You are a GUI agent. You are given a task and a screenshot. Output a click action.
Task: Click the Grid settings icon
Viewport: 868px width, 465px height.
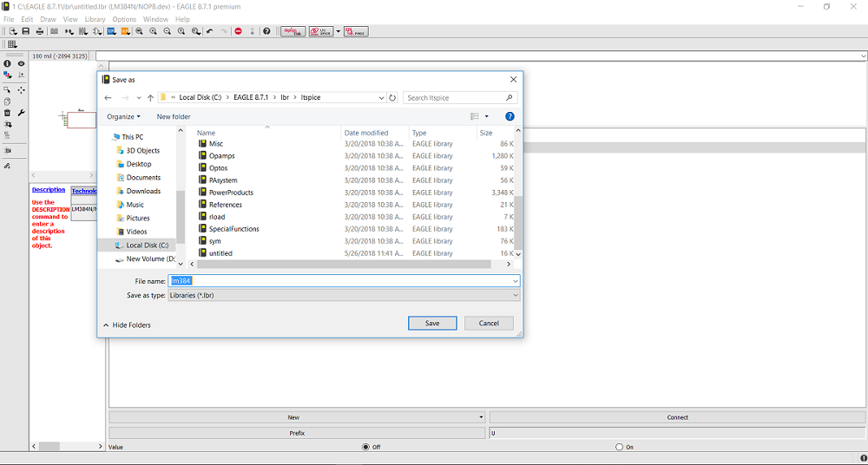tap(12, 44)
